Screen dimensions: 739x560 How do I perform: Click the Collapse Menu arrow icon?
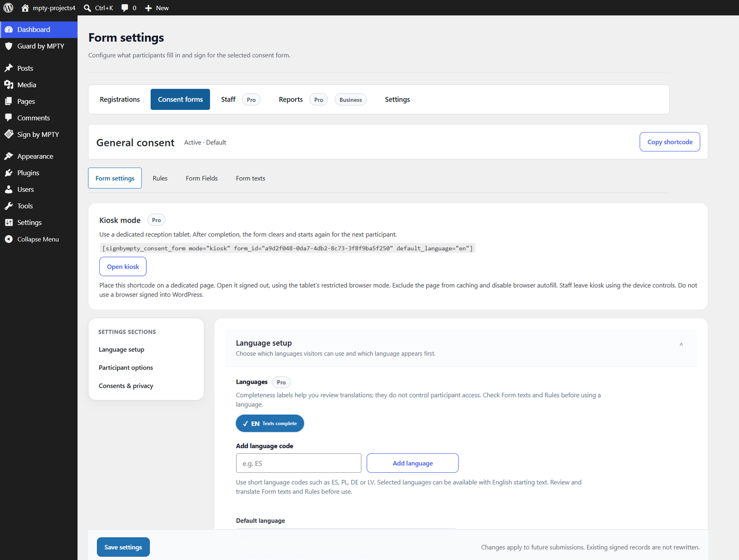click(9, 239)
